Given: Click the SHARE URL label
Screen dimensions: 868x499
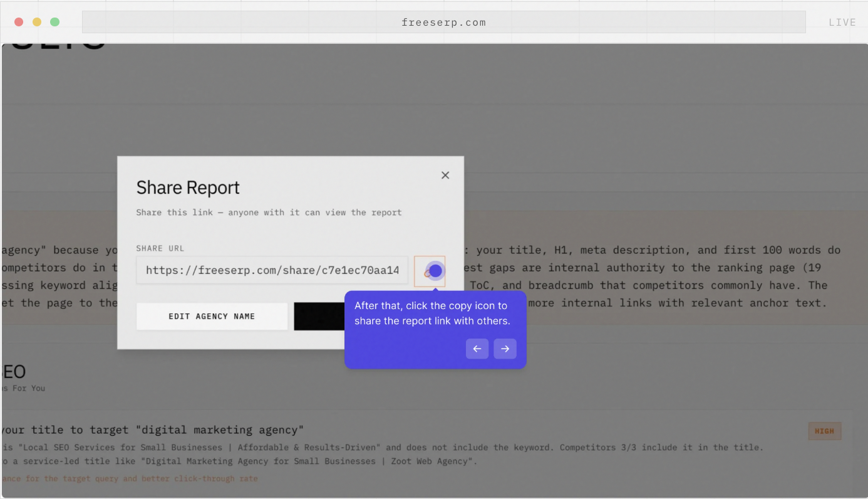Looking at the screenshot, I should click(160, 248).
